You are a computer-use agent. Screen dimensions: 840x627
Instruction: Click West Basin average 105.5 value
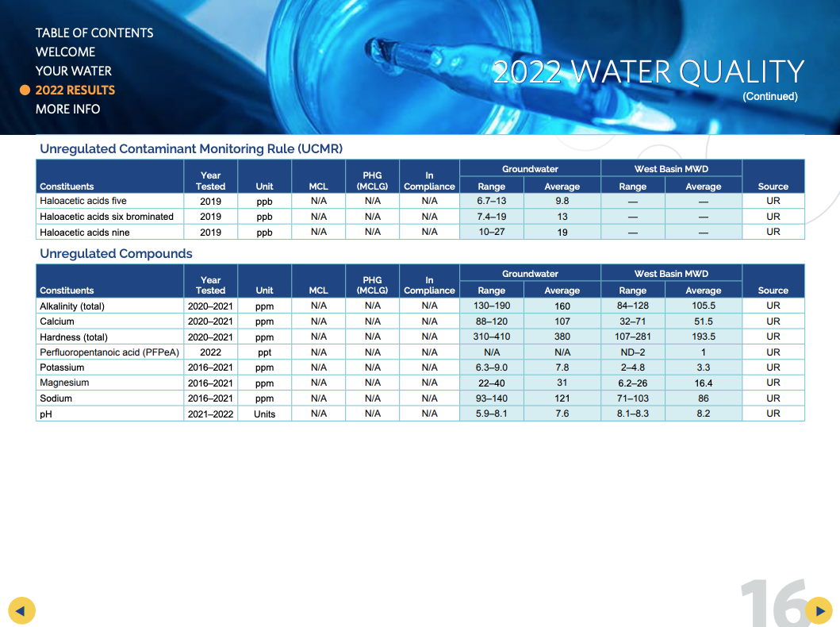click(x=704, y=306)
